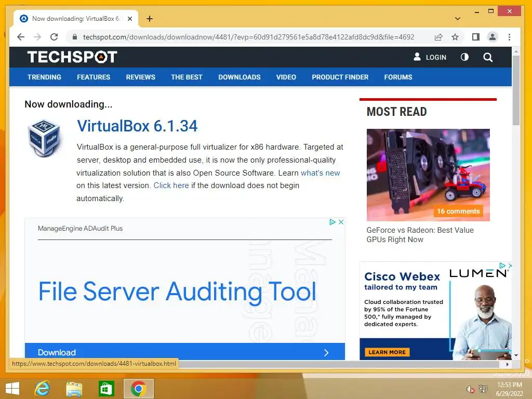Image resolution: width=532 pixels, height=399 pixels.
Task: Click the "Click here" download link
Action: point(171,185)
